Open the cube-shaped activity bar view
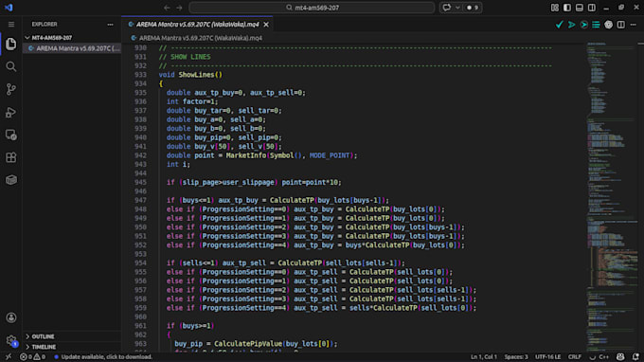644x362 pixels. pos(11,180)
